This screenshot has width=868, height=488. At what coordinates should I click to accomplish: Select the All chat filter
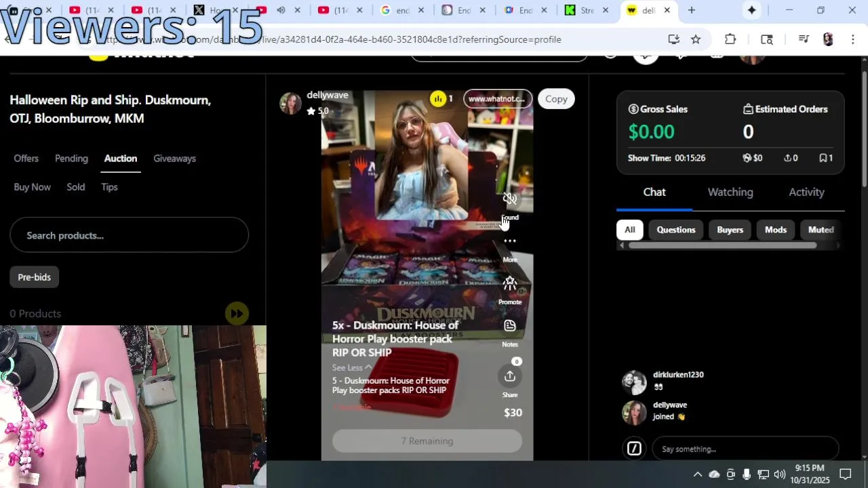(x=629, y=230)
